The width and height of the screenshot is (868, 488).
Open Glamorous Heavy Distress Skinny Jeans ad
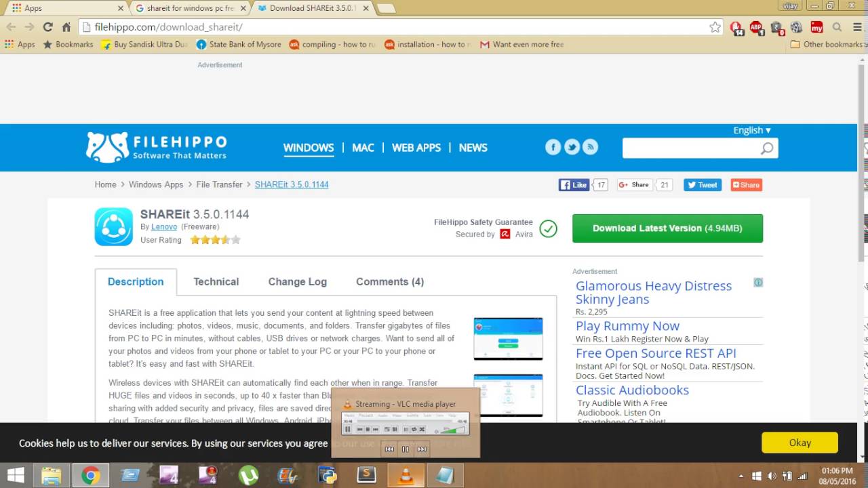[654, 293]
